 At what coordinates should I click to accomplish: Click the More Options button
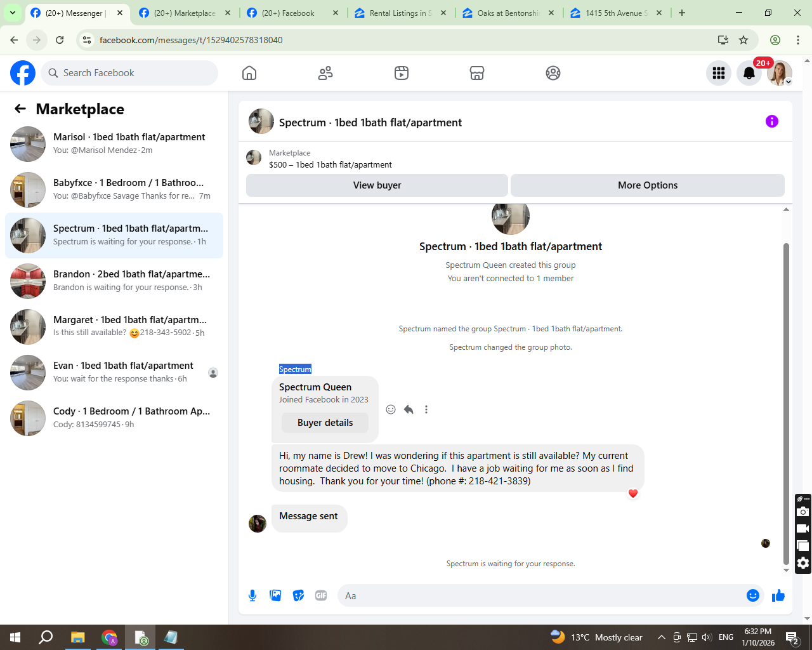(x=648, y=185)
